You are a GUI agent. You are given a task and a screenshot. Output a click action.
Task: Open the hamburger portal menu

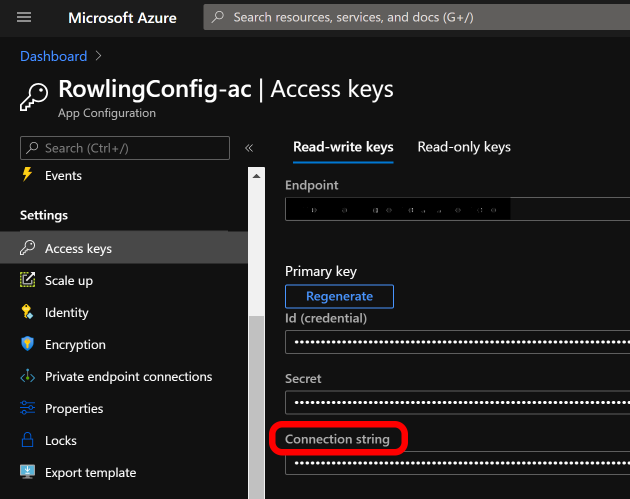pos(24,17)
